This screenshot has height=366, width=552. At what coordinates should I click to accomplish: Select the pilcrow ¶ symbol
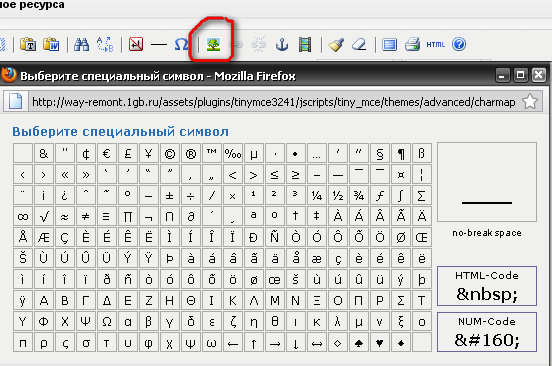pyautogui.click(x=401, y=153)
